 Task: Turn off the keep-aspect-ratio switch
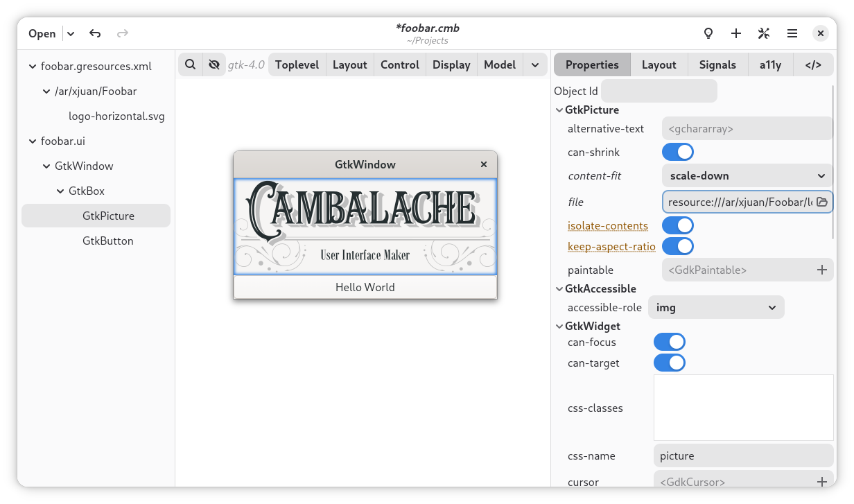677,246
